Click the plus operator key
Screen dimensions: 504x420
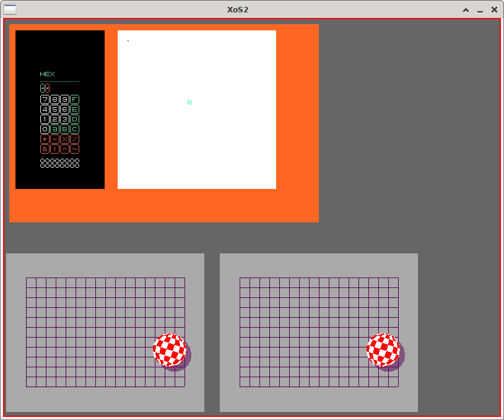(x=45, y=139)
